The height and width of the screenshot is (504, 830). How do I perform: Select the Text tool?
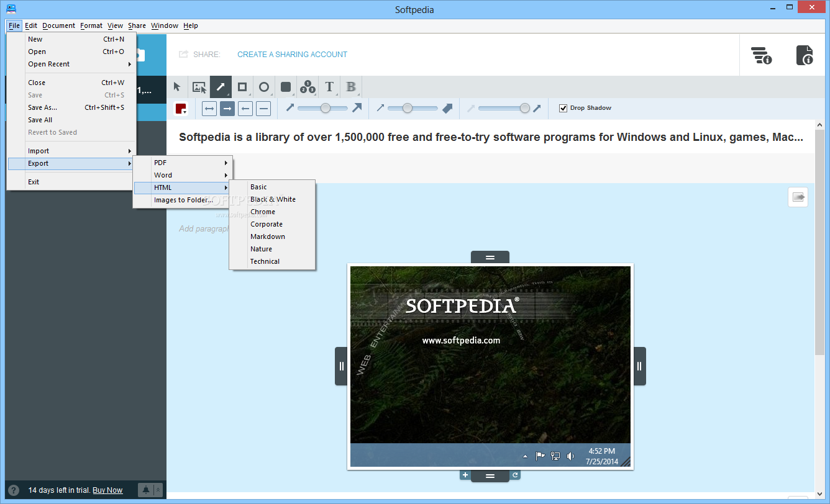[x=329, y=87]
